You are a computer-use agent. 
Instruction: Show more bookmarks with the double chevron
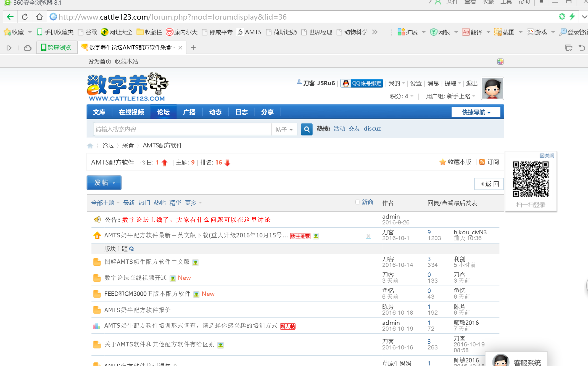pos(375,32)
